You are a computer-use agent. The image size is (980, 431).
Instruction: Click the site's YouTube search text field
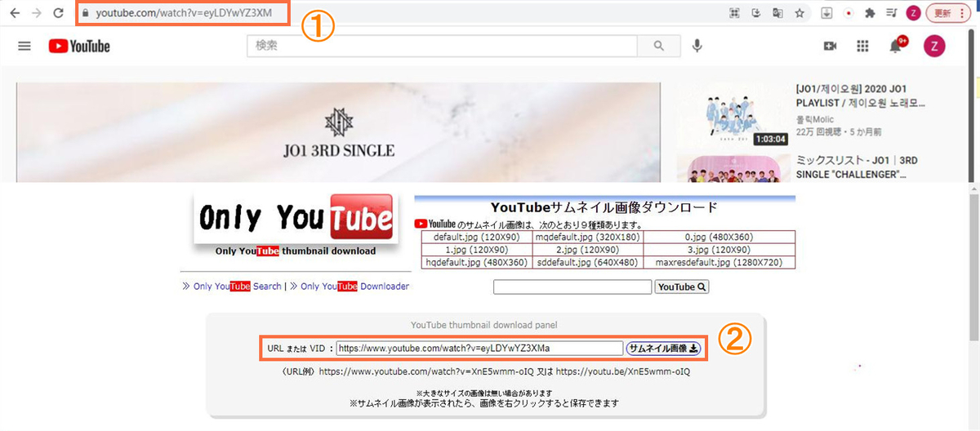(x=572, y=287)
